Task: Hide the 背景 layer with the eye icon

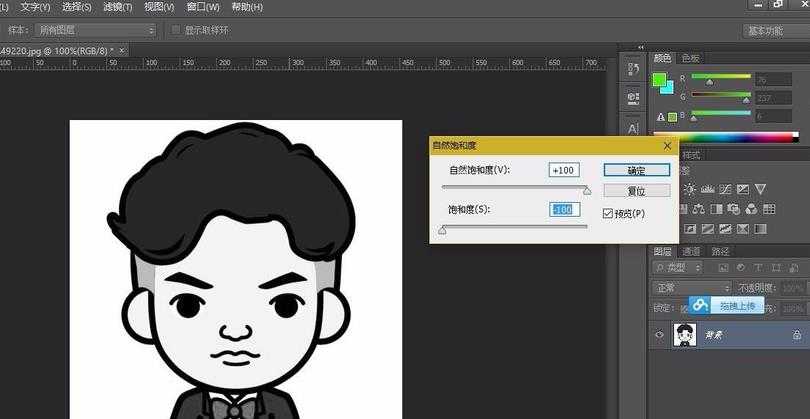Action: [659, 336]
